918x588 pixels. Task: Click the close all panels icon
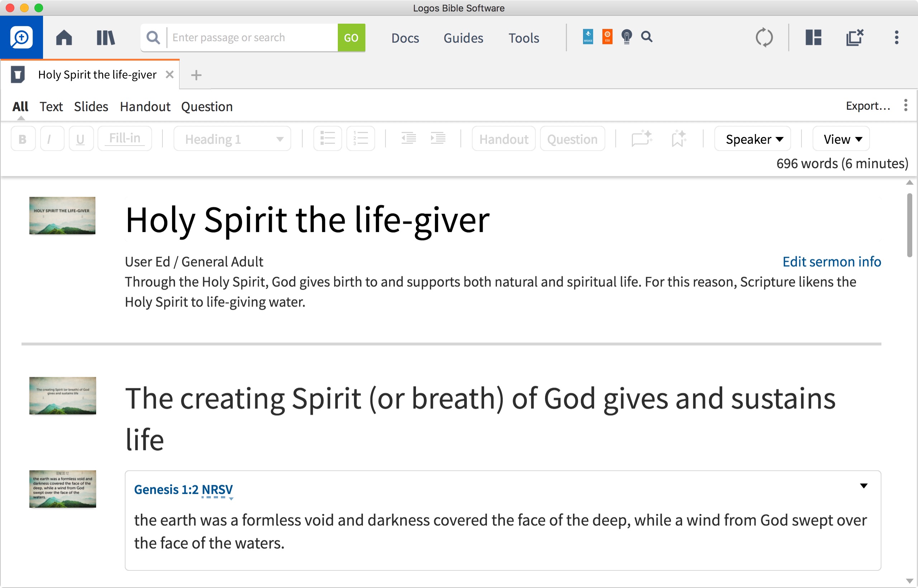855,37
